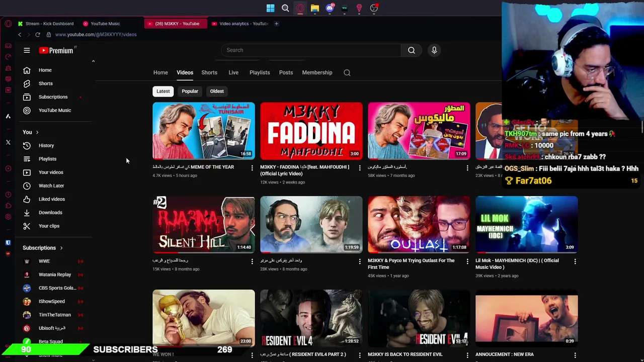Viewport: 644px width, 362px height.
Task: Open the IShowSpeed subscription channel
Action: click(x=51, y=302)
